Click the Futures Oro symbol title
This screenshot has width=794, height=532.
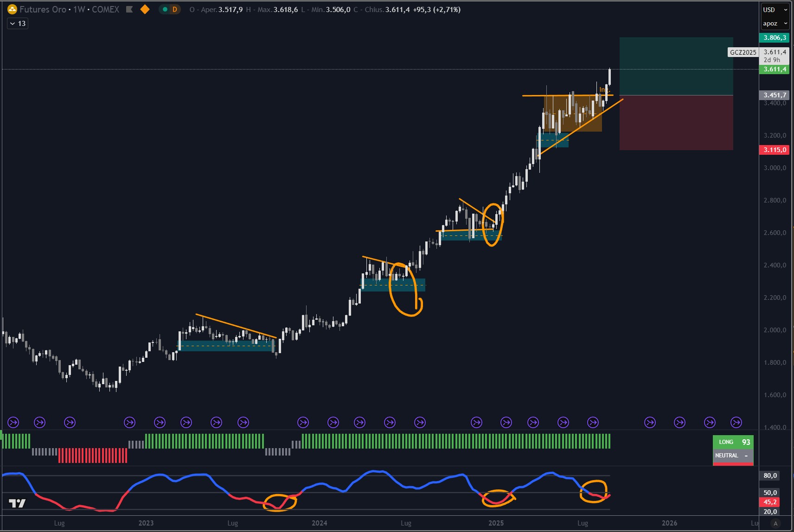point(43,9)
